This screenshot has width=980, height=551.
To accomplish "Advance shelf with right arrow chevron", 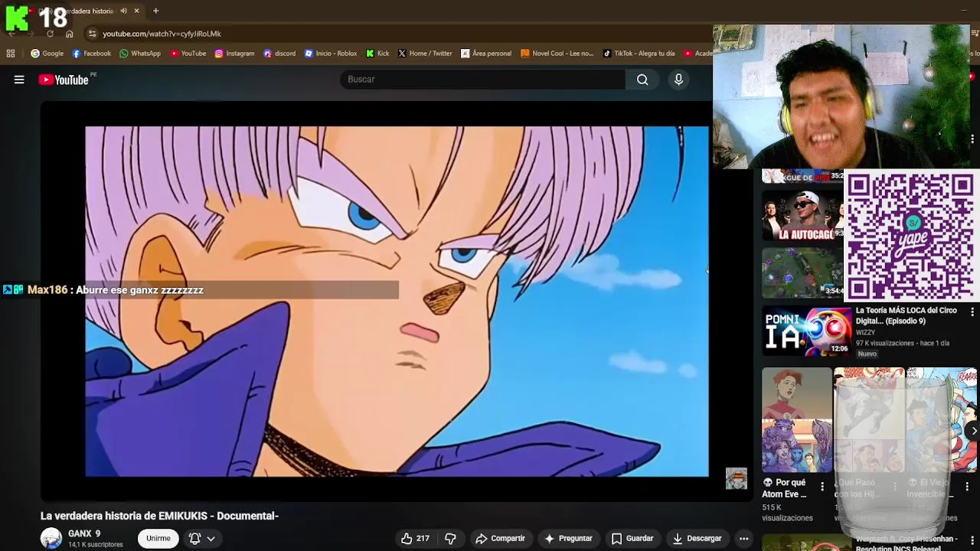I will [x=973, y=432].
